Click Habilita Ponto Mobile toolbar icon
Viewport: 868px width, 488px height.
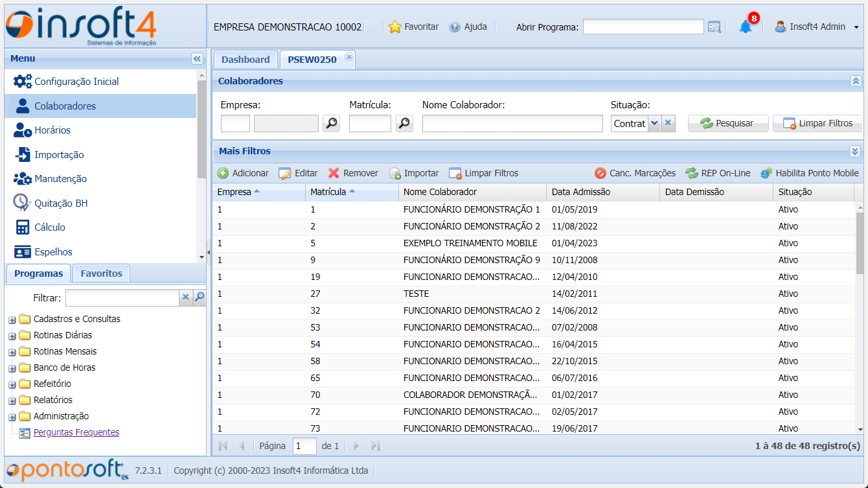pyautogui.click(x=766, y=173)
